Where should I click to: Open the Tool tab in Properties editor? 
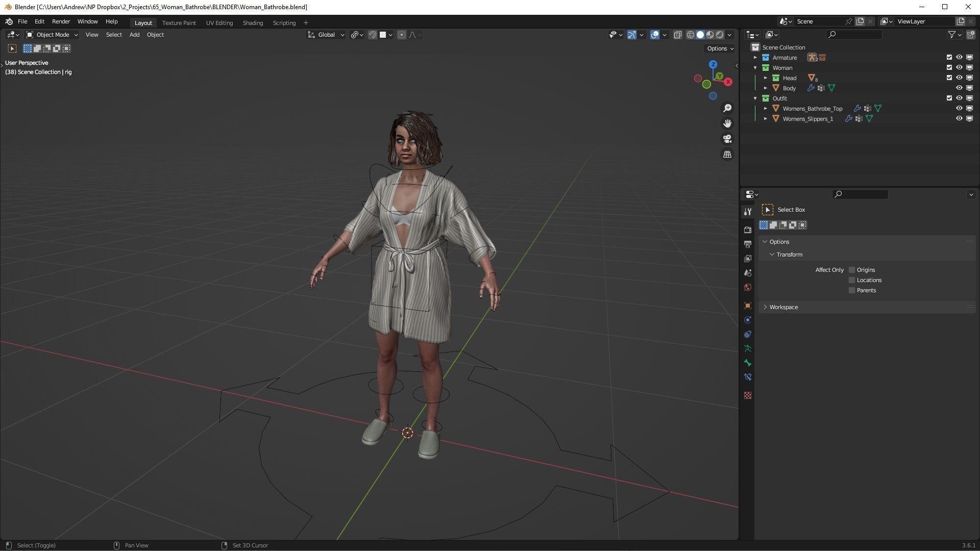click(x=747, y=212)
